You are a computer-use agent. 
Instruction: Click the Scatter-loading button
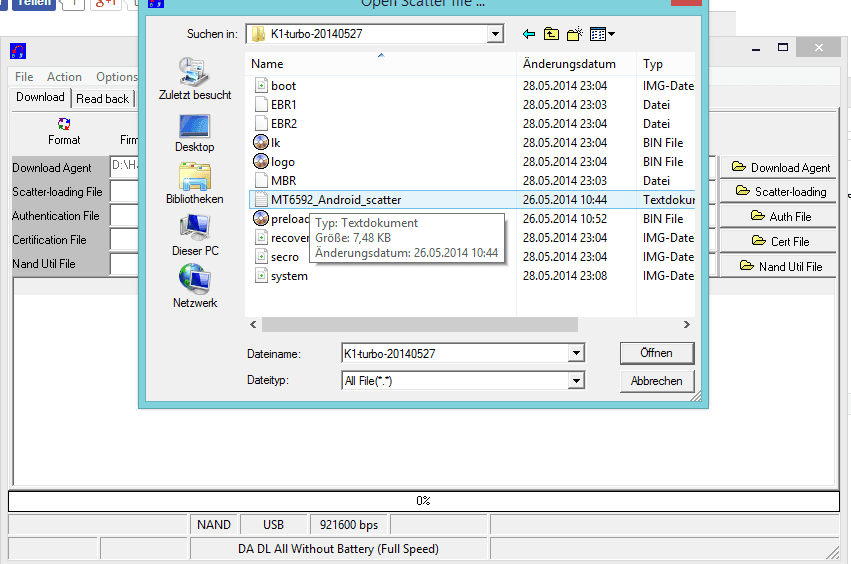(x=780, y=191)
